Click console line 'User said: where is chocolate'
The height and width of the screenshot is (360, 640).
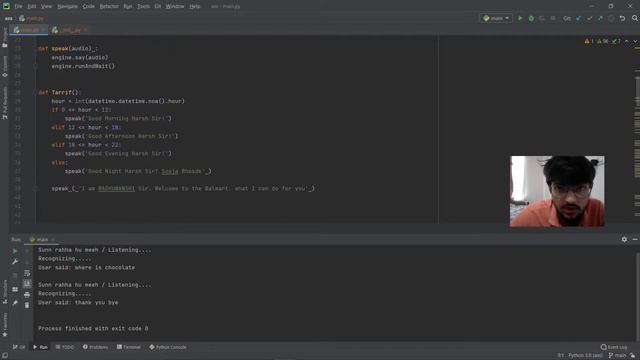tap(87, 267)
